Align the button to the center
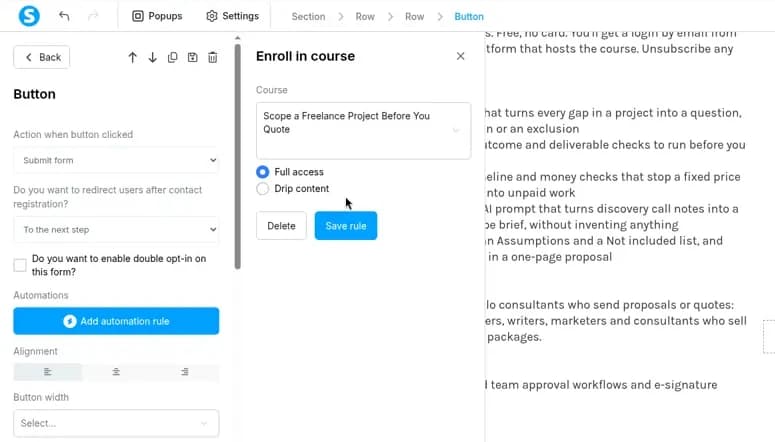 [x=116, y=372]
